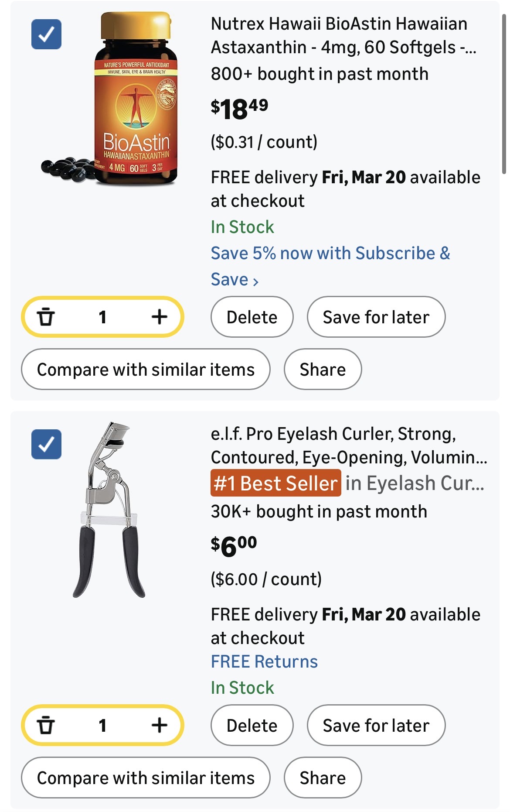
Task: Uncheck the BioAstin Astaxanthin item checkbox
Action: tap(46, 34)
